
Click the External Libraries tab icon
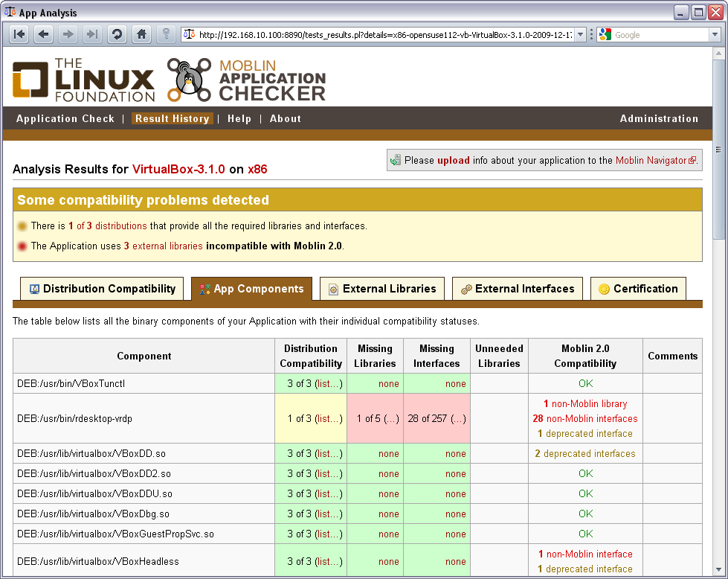pos(333,289)
